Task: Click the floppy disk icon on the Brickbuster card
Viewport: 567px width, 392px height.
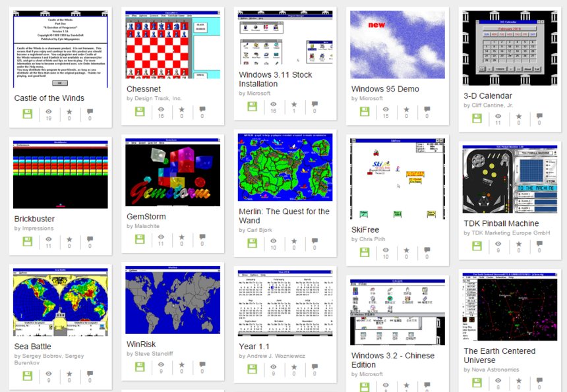Action: (28, 241)
